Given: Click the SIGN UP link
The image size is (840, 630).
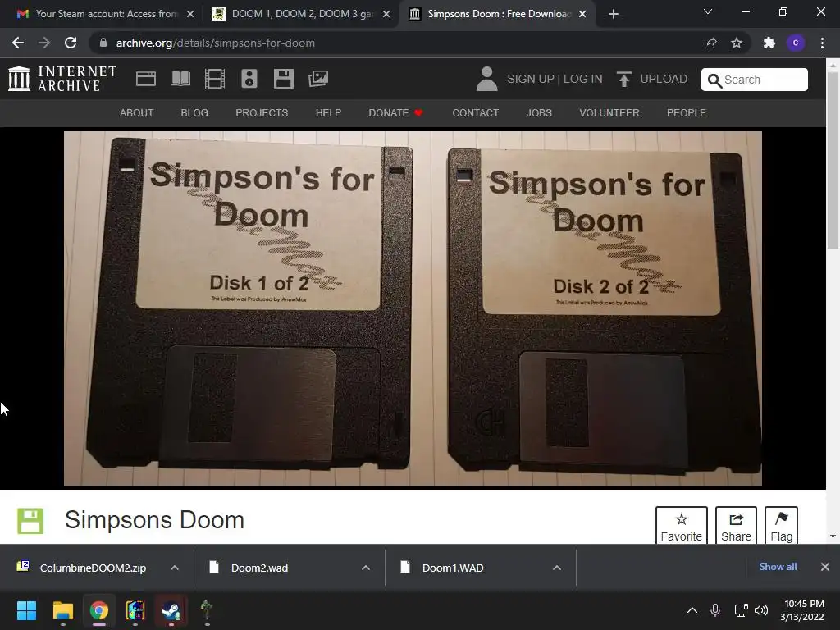Looking at the screenshot, I should [531, 79].
